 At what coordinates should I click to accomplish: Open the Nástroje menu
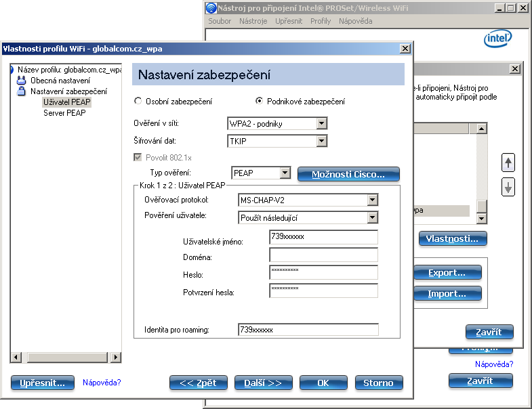pyautogui.click(x=253, y=21)
